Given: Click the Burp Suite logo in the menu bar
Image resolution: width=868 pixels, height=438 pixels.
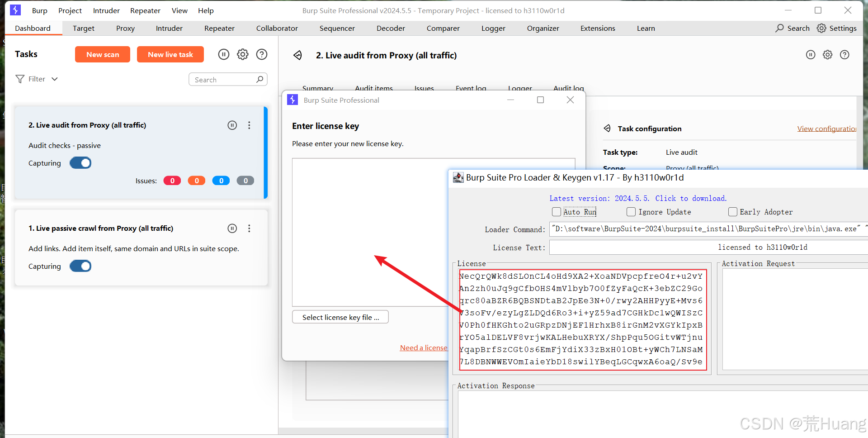Looking at the screenshot, I should [15, 10].
